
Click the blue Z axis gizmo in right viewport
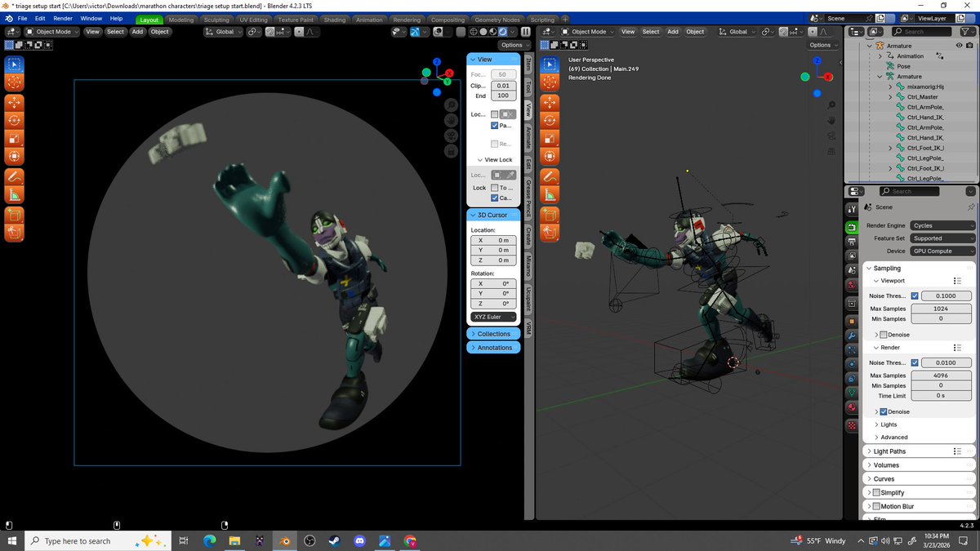[x=816, y=62]
